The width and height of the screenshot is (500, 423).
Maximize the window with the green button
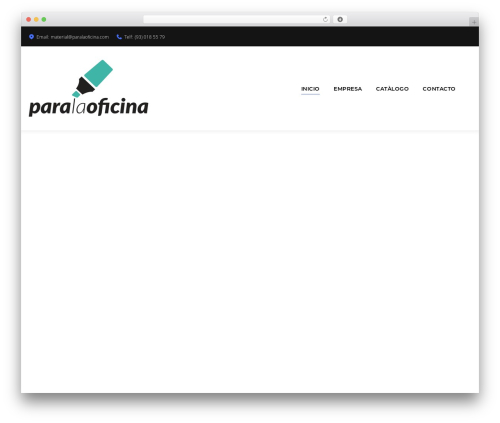click(44, 20)
